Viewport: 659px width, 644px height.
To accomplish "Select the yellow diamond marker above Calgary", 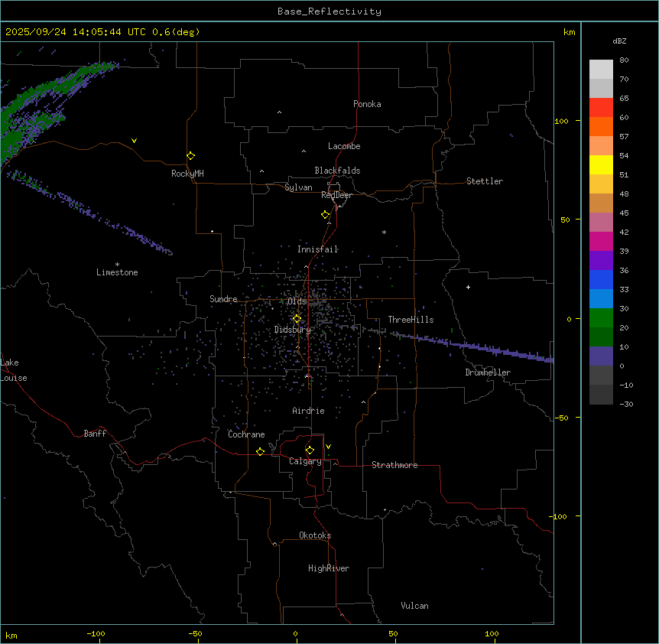I will pyautogui.click(x=310, y=450).
